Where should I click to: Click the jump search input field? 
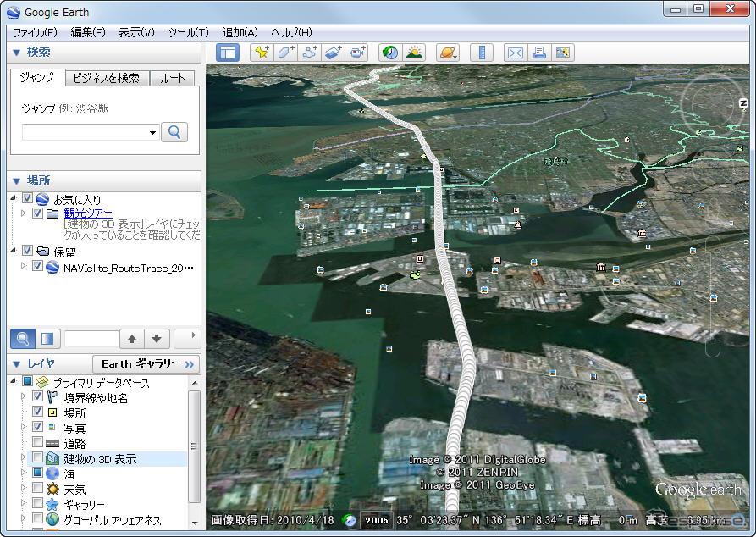click(x=85, y=132)
